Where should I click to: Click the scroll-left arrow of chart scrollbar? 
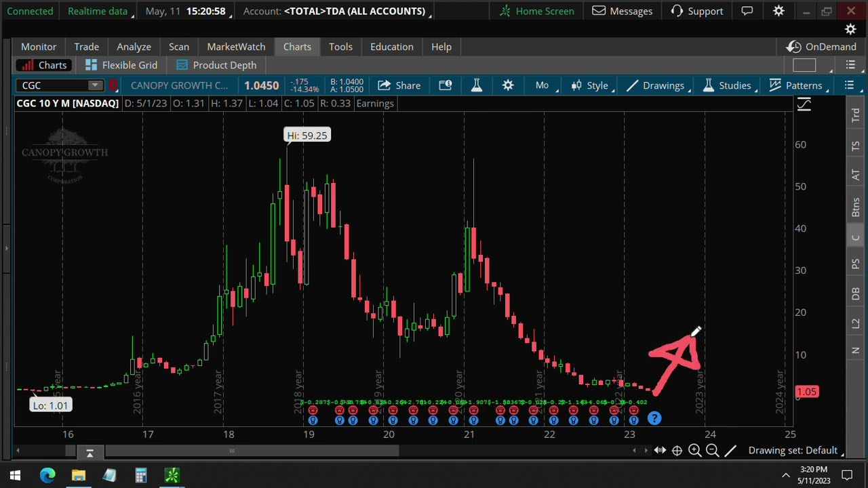[18, 451]
